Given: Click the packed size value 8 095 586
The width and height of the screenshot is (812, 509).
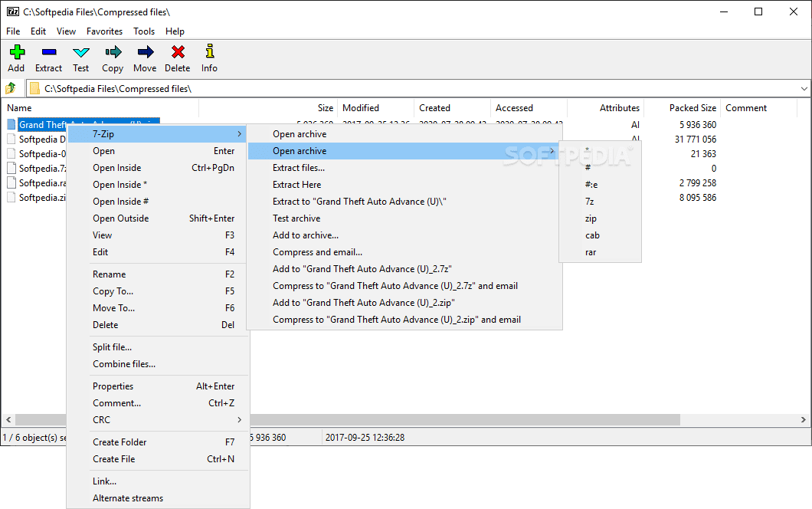Looking at the screenshot, I should click(x=698, y=198).
